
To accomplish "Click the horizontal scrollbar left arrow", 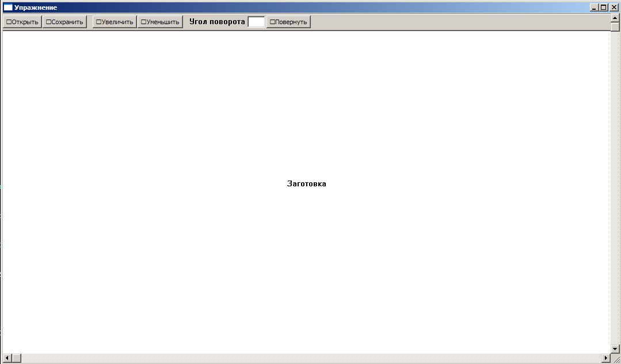I will 7,359.
